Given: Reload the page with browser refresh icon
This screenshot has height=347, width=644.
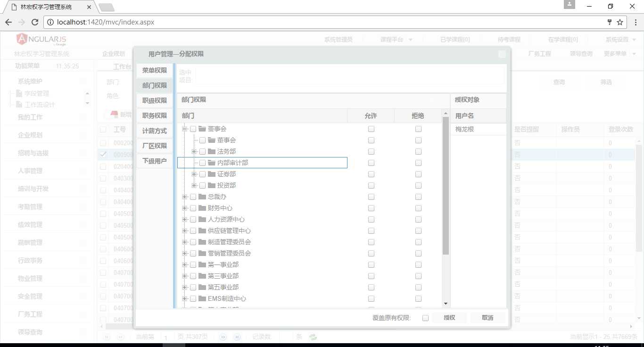Looking at the screenshot, I should 35,22.
